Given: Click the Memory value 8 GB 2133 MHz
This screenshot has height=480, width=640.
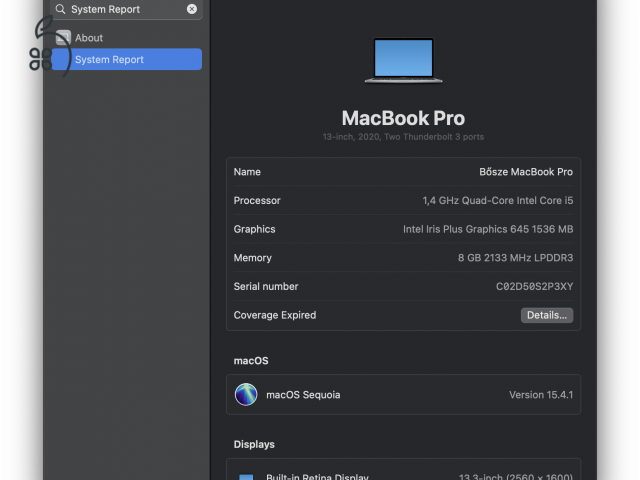Looking at the screenshot, I should point(515,258).
